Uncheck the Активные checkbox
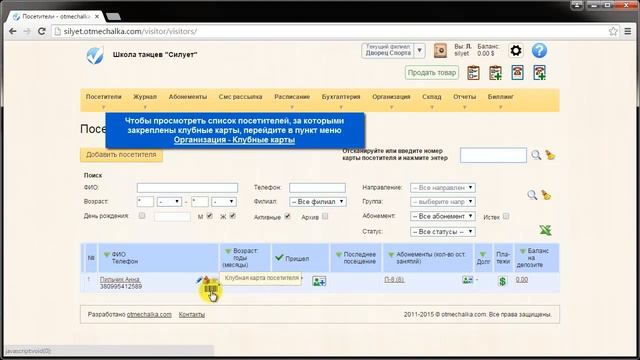 coord(287,216)
